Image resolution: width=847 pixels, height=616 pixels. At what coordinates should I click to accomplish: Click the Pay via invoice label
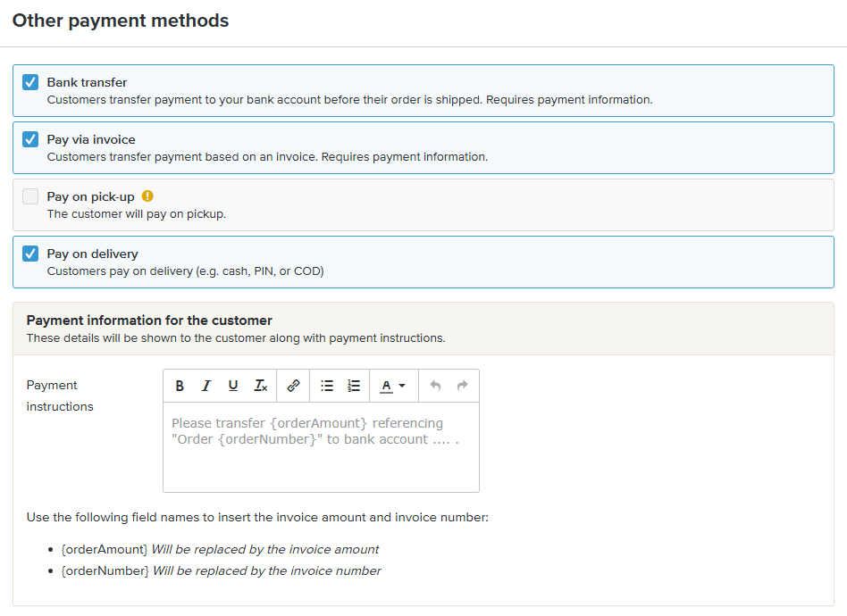pyautogui.click(x=91, y=139)
